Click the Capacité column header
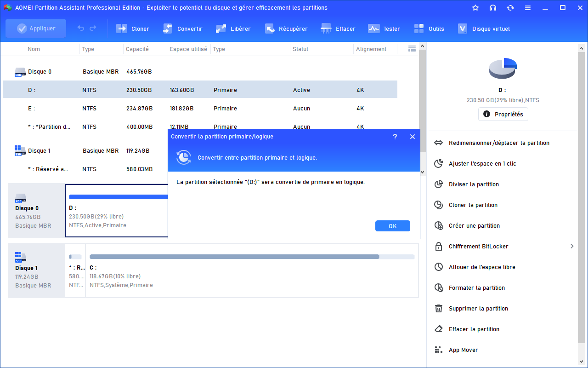The width and height of the screenshot is (588, 368). [137, 49]
